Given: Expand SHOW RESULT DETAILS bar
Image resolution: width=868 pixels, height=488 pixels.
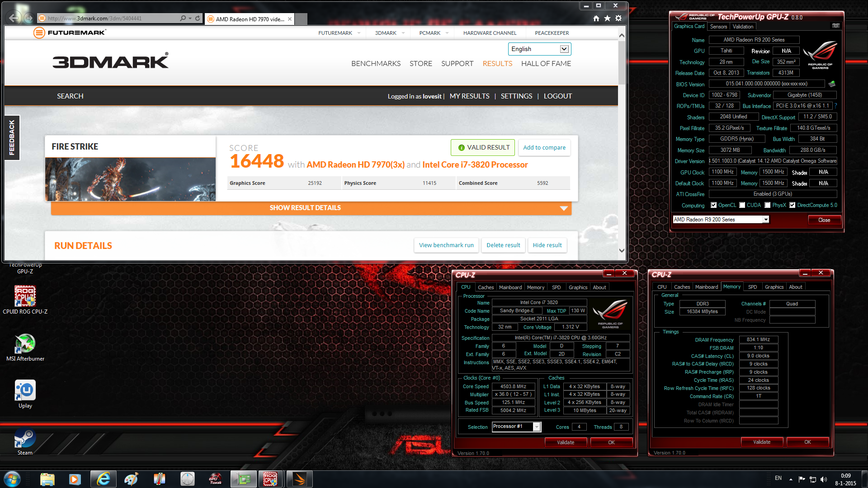Looking at the screenshot, I should (x=311, y=208).
